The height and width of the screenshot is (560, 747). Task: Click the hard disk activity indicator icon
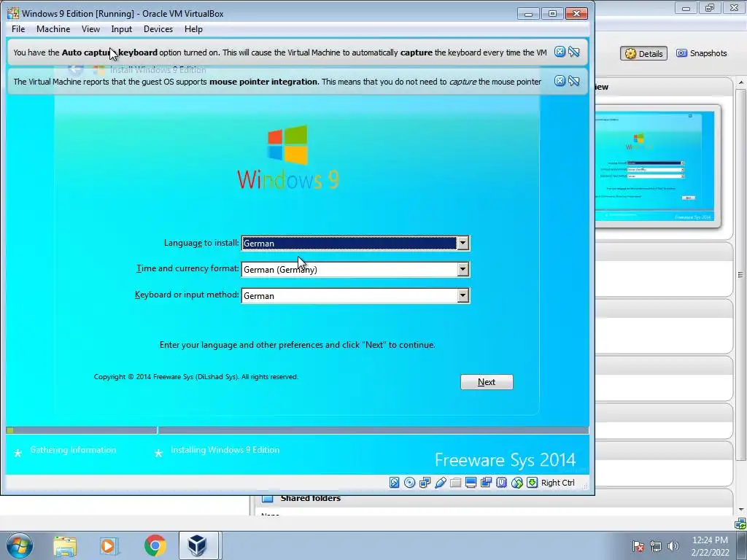click(394, 483)
